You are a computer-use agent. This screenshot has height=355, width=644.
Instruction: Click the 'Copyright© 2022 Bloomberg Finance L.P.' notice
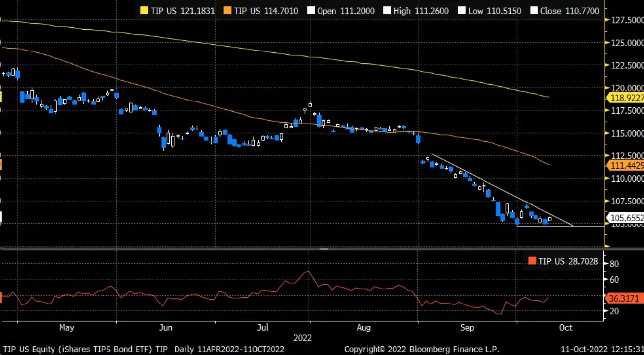coord(422,349)
